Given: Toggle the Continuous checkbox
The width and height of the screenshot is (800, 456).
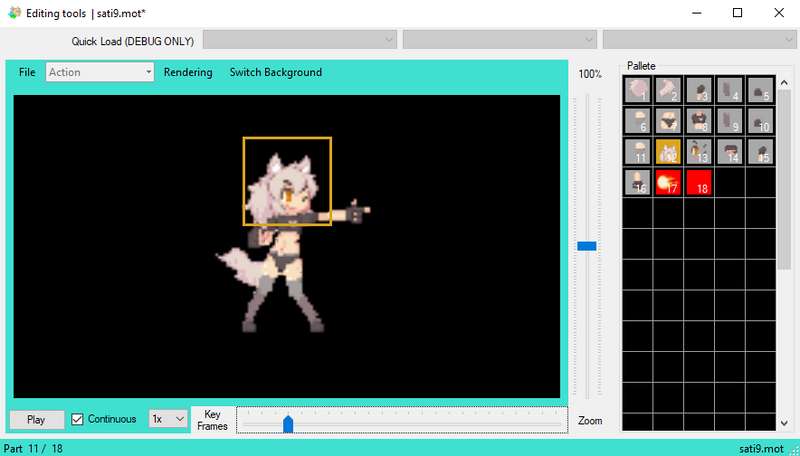Looking at the screenshot, I should [x=77, y=419].
